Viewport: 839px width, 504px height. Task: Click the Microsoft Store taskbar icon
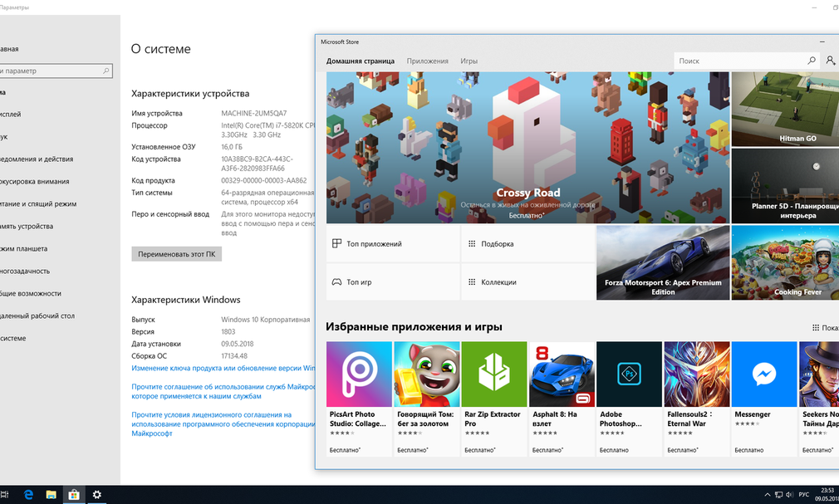point(74,494)
